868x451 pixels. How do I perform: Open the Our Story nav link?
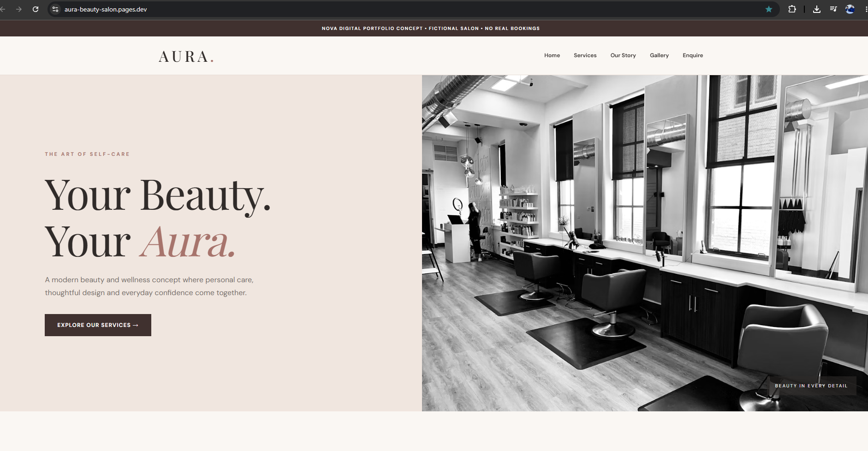[623, 55]
